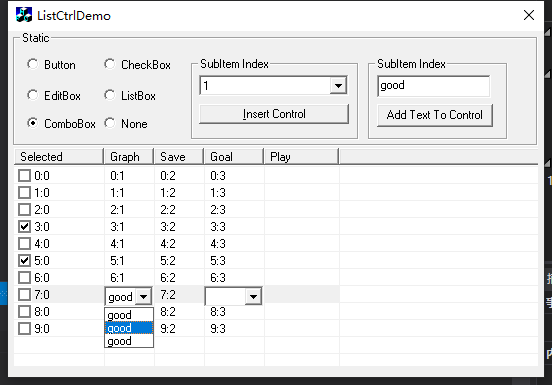552x385 pixels.
Task: Select the first good item in dropdown list
Action: [x=129, y=315]
